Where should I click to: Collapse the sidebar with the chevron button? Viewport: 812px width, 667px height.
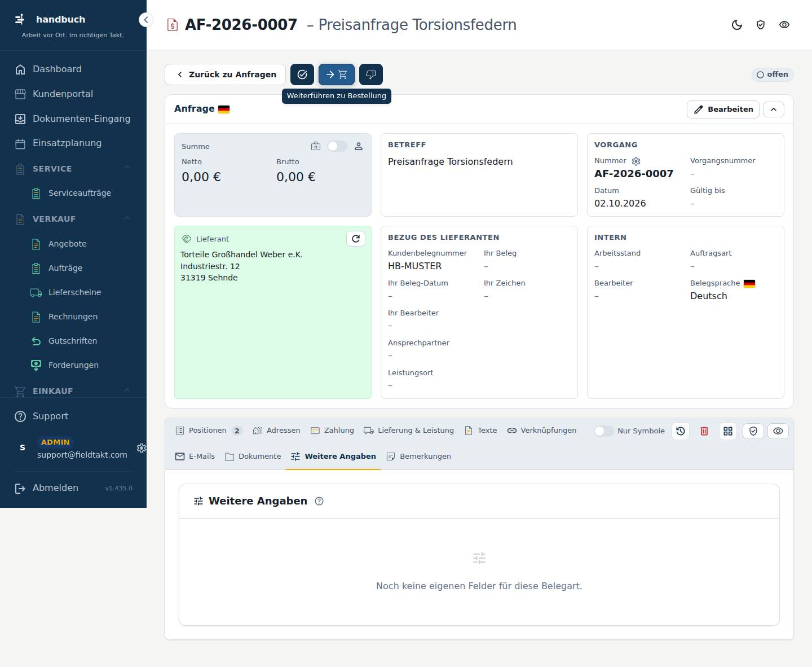[x=145, y=20]
